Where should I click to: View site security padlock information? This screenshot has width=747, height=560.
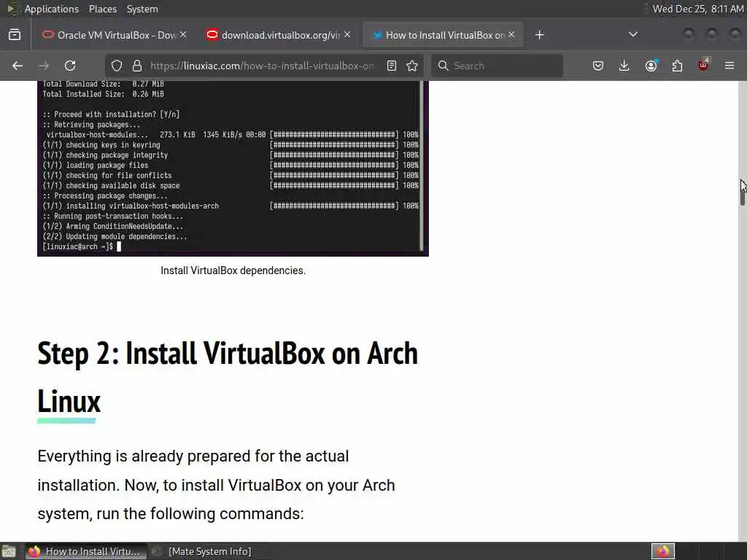click(x=137, y=66)
